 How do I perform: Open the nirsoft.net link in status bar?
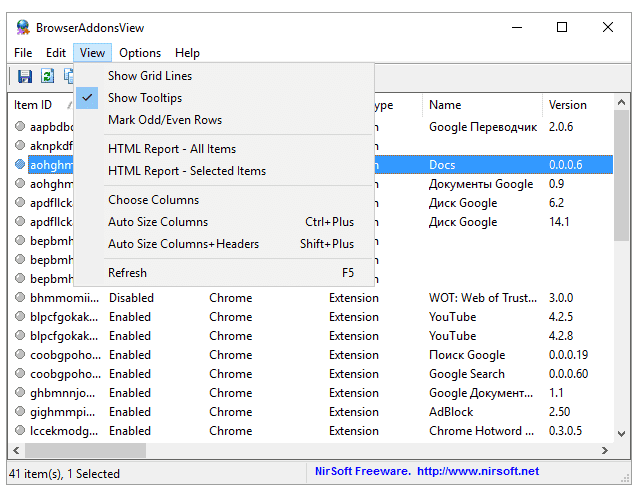[x=477, y=471]
